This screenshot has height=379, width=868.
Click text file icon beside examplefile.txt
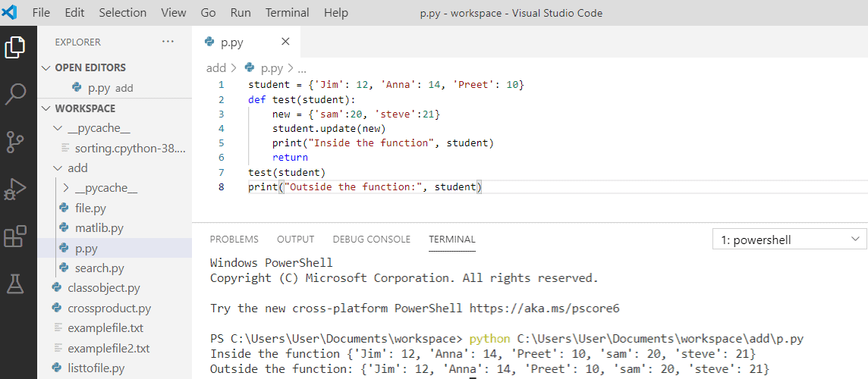point(58,328)
